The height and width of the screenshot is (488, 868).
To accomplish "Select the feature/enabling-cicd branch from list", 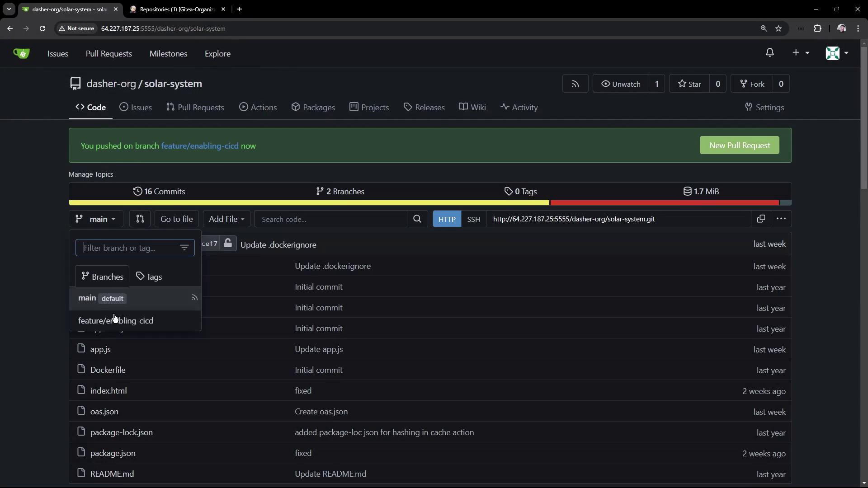I will pos(116,321).
